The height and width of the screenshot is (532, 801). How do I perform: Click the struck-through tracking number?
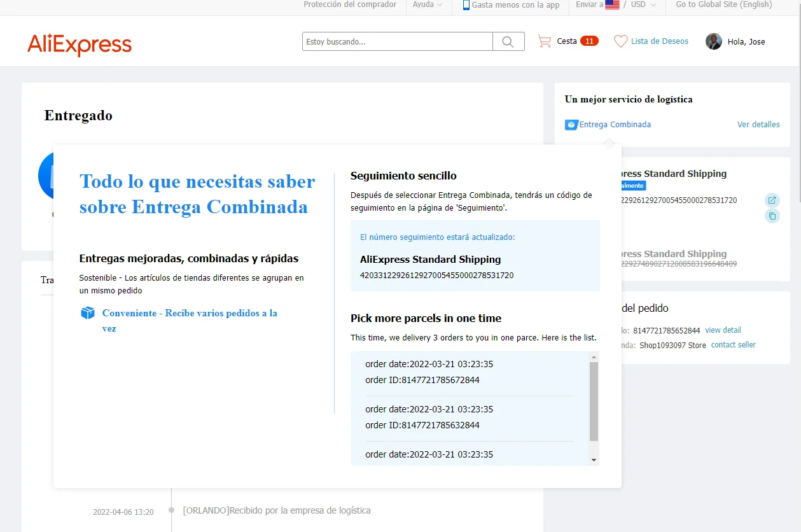(x=678, y=264)
